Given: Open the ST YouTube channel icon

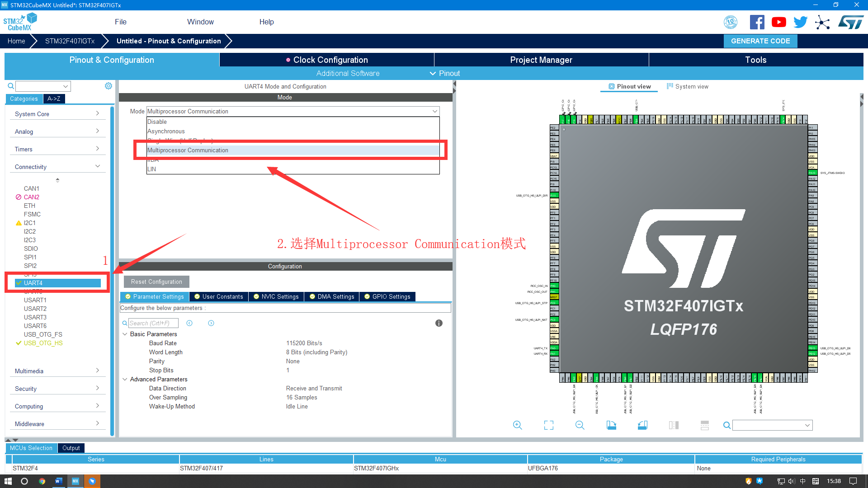Looking at the screenshot, I should (778, 22).
